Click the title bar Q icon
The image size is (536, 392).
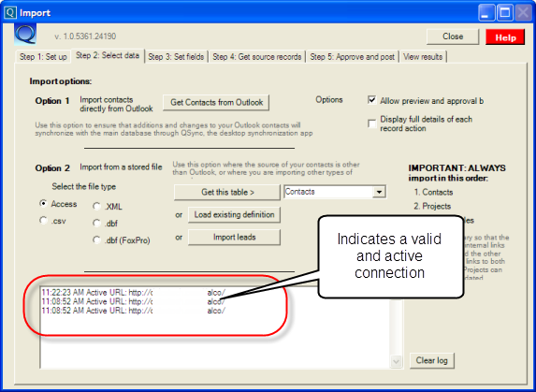click(x=10, y=13)
